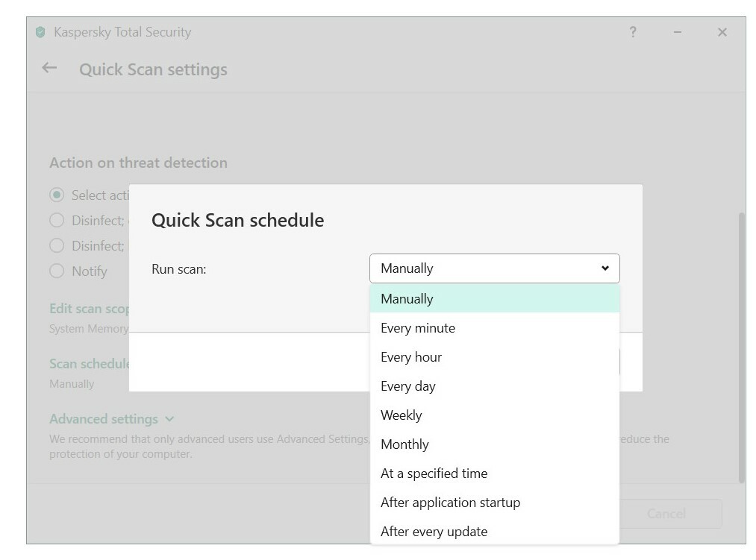Expand the Advanced settings chevron

[169, 419]
